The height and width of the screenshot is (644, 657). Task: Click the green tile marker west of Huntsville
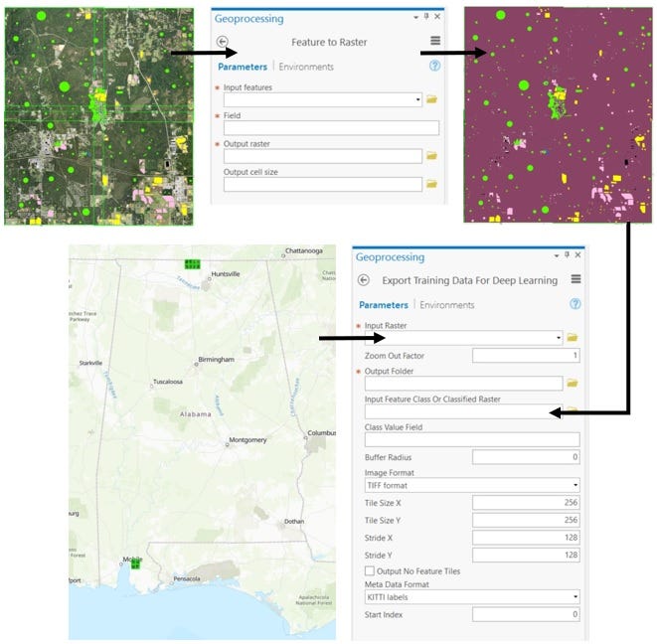pos(192,264)
